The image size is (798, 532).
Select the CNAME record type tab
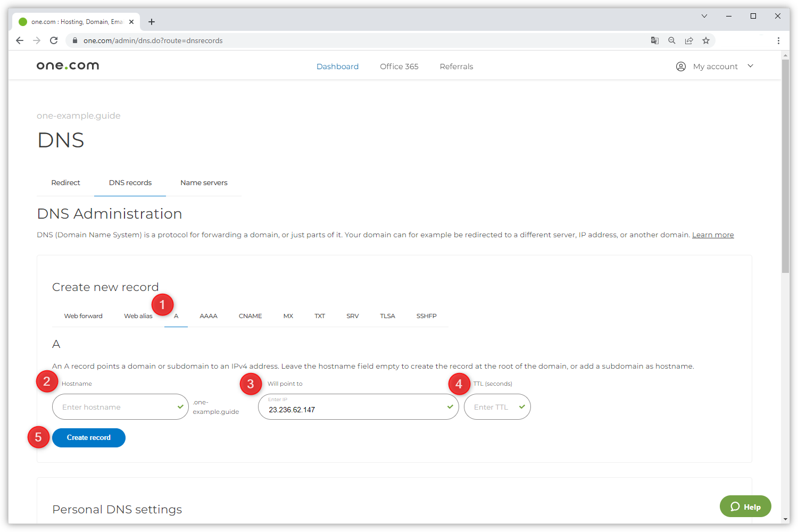click(250, 316)
